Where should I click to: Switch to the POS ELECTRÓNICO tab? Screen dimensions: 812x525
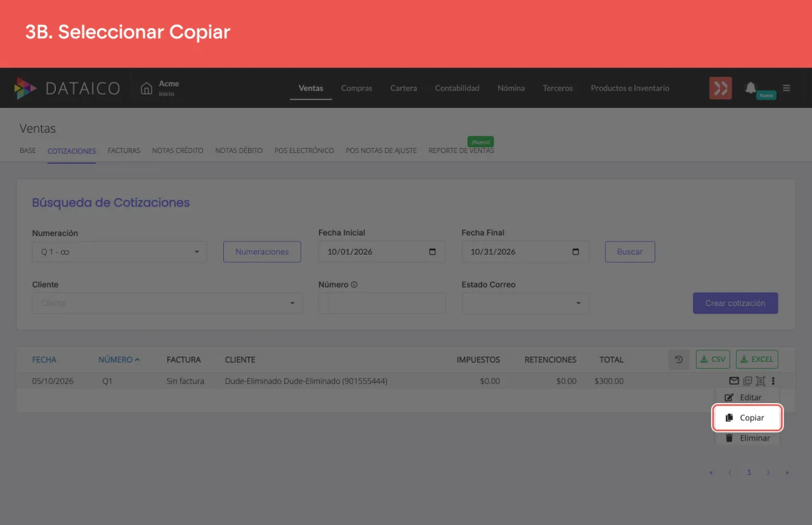point(304,150)
